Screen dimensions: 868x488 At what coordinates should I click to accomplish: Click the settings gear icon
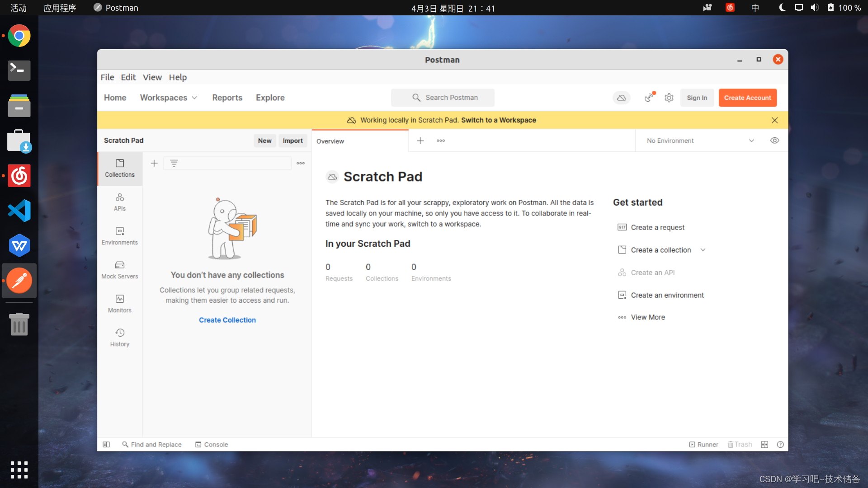point(669,98)
